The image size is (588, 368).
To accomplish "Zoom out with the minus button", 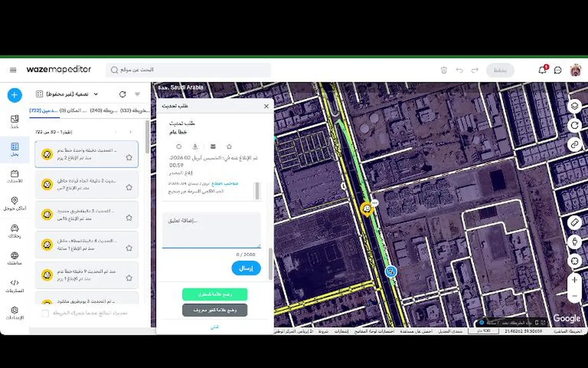I will (575, 296).
